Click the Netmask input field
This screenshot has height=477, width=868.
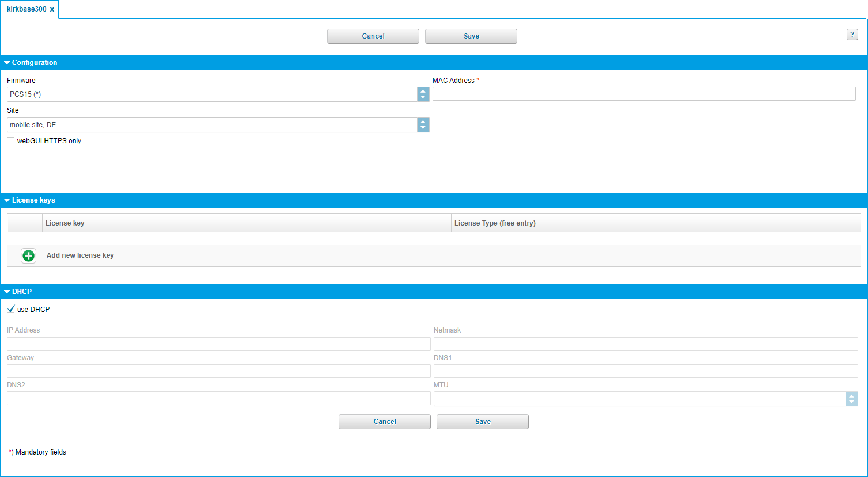pyautogui.click(x=646, y=344)
